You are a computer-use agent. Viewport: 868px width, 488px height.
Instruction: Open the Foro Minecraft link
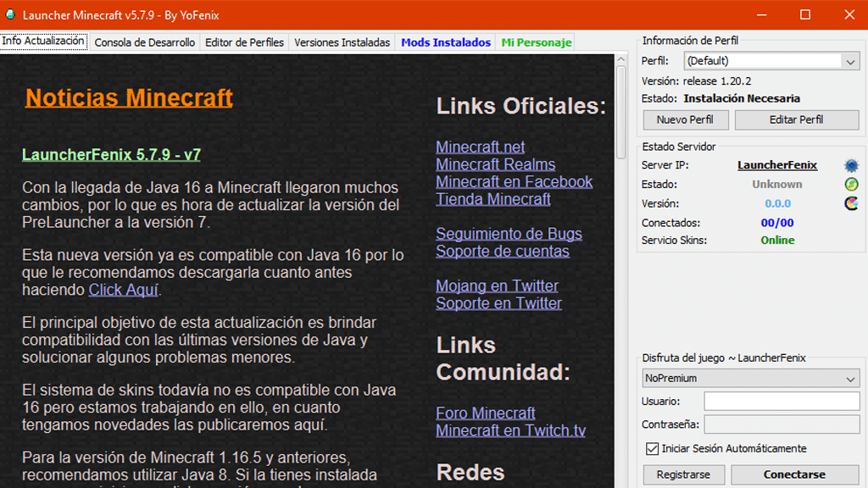coord(486,413)
